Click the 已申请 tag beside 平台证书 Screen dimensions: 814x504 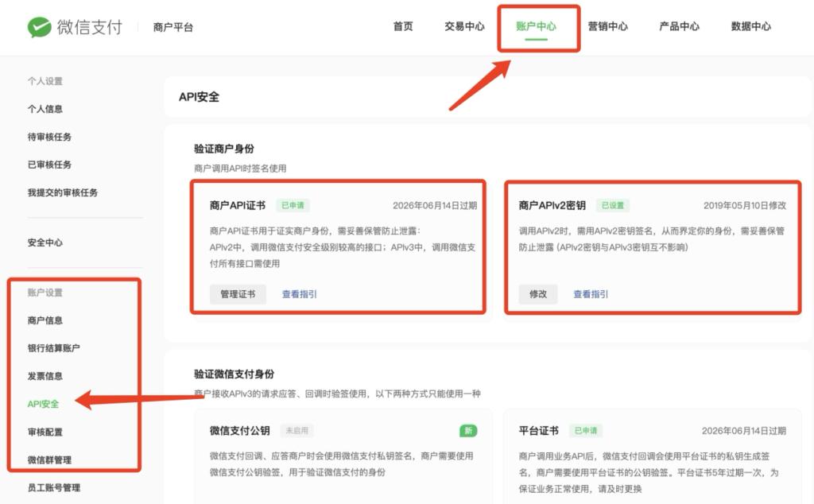click(586, 431)
